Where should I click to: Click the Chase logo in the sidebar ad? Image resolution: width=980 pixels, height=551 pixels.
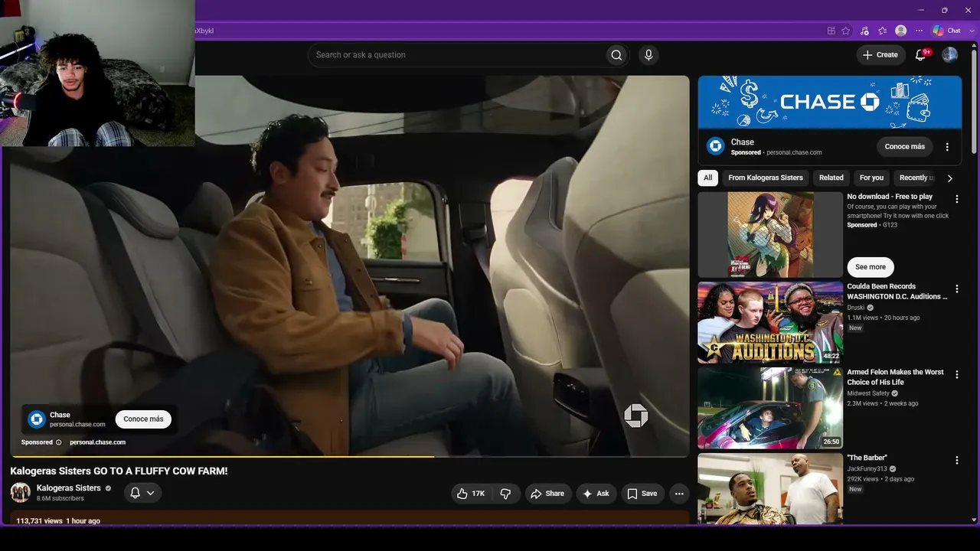pos(716,146)
